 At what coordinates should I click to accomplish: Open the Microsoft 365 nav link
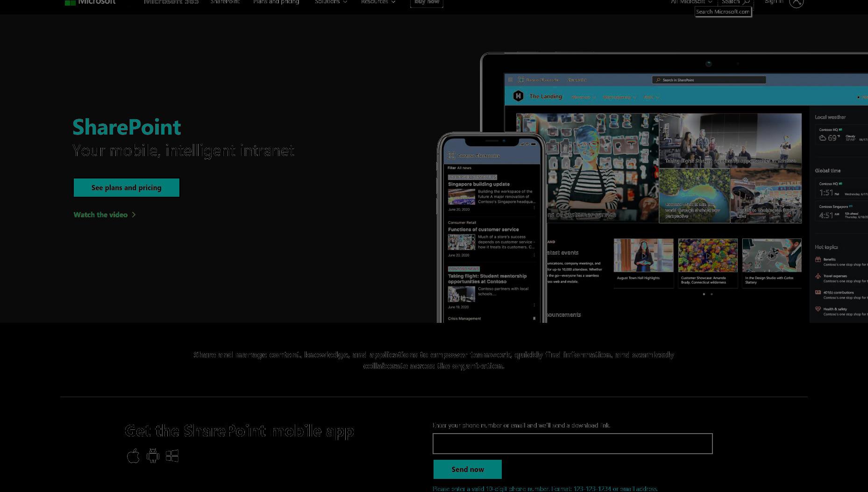point(171,2)
